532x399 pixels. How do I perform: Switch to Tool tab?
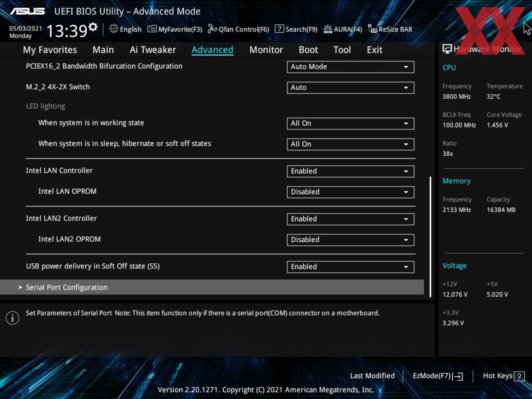[x=342, y=50]
